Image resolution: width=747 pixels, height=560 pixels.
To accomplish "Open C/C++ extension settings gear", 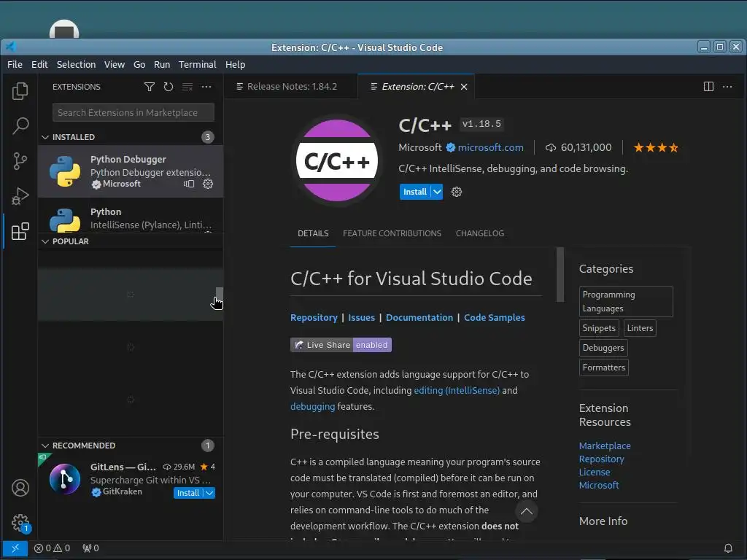I will click(457, 192).
